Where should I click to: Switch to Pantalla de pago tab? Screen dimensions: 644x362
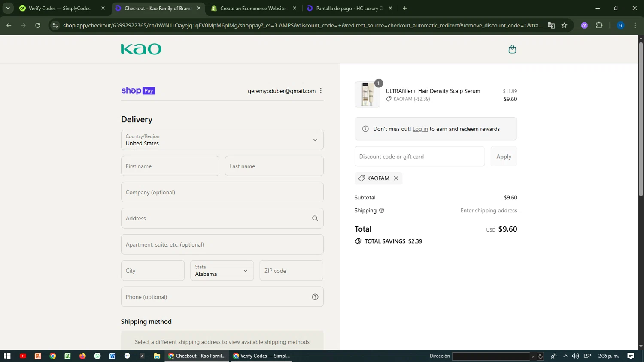tap(349, 8)
